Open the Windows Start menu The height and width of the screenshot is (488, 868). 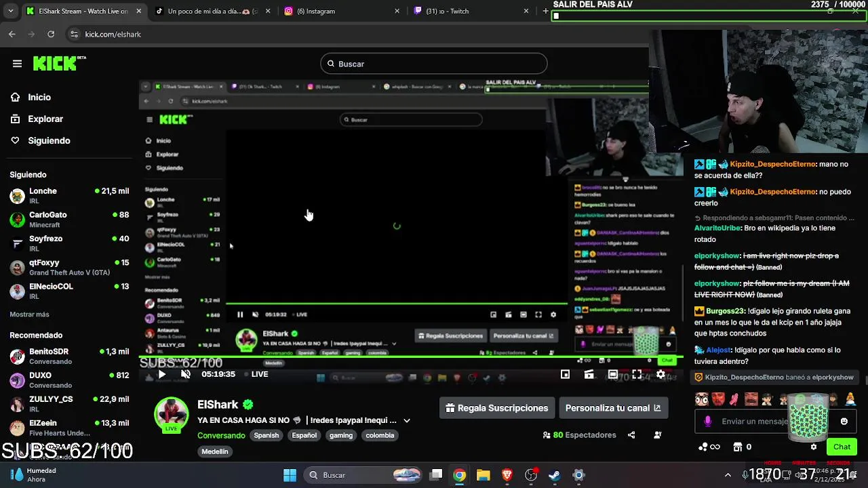pos(290,475)
